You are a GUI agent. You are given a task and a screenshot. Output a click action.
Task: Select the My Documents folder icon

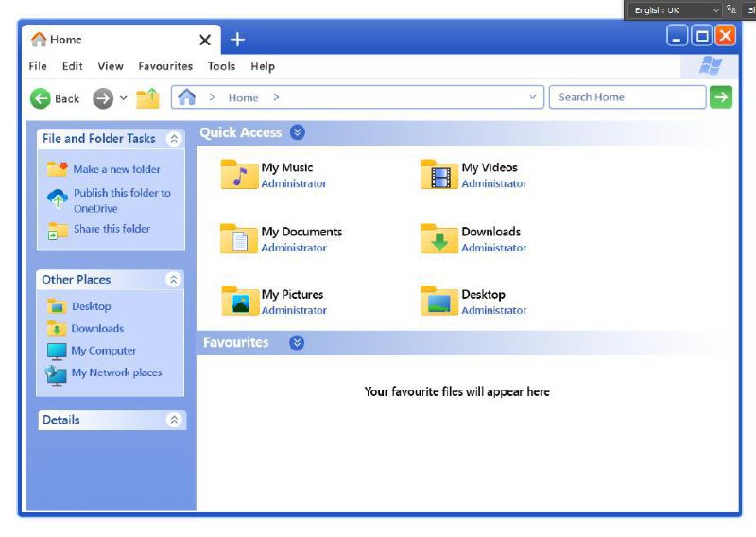click(239, 238)
